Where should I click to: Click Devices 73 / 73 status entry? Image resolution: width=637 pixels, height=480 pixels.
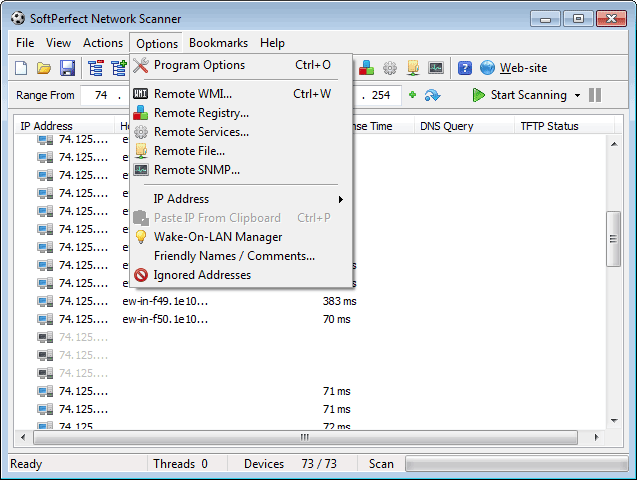point(290,464)
